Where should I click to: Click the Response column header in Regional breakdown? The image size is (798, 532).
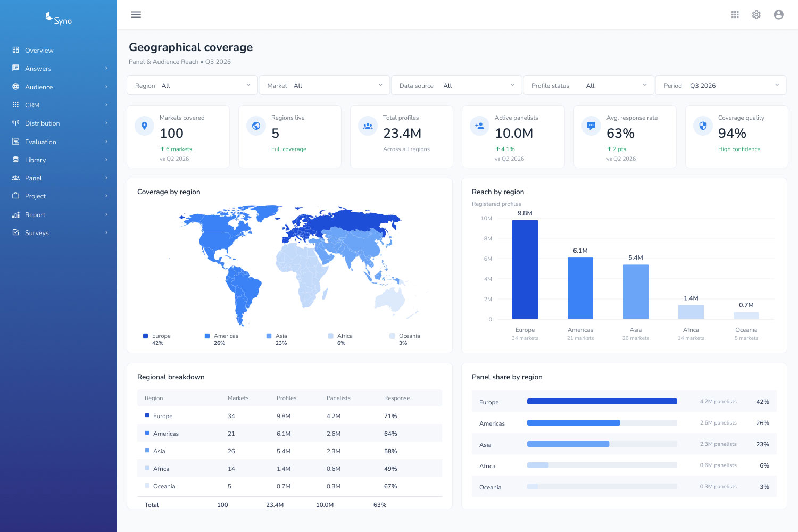(x=397, y=398)
